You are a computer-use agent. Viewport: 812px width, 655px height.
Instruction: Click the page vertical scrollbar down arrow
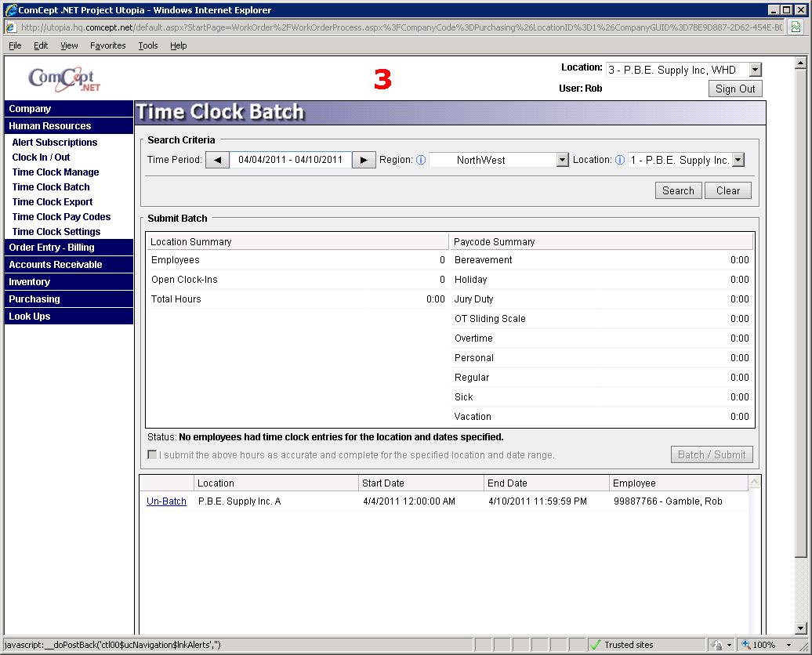[801, 628]
